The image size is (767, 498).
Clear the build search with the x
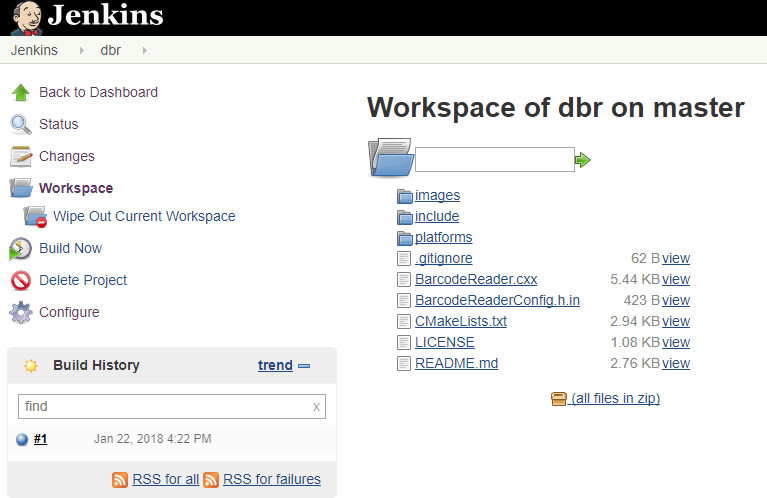click(x=316, y=407)
